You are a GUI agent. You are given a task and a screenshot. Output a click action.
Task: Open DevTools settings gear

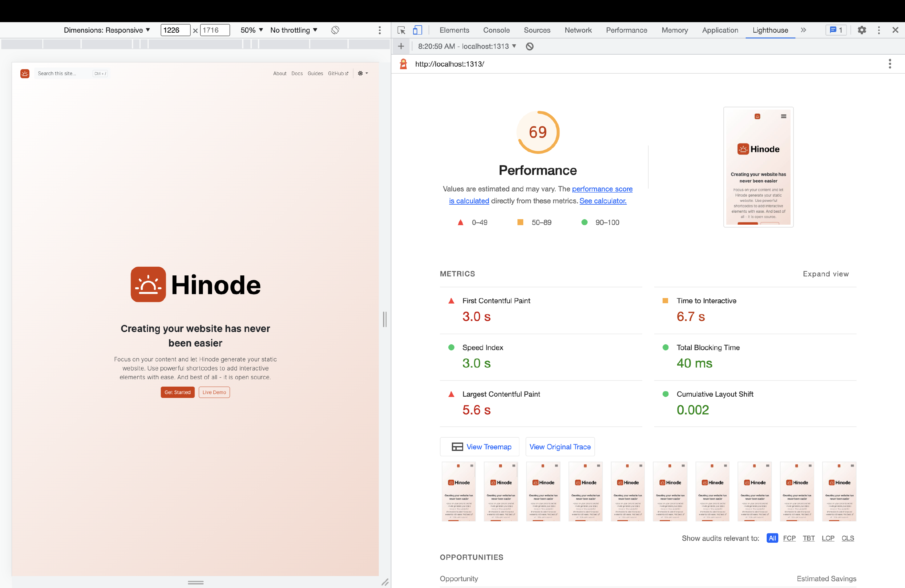click(862, 30)
